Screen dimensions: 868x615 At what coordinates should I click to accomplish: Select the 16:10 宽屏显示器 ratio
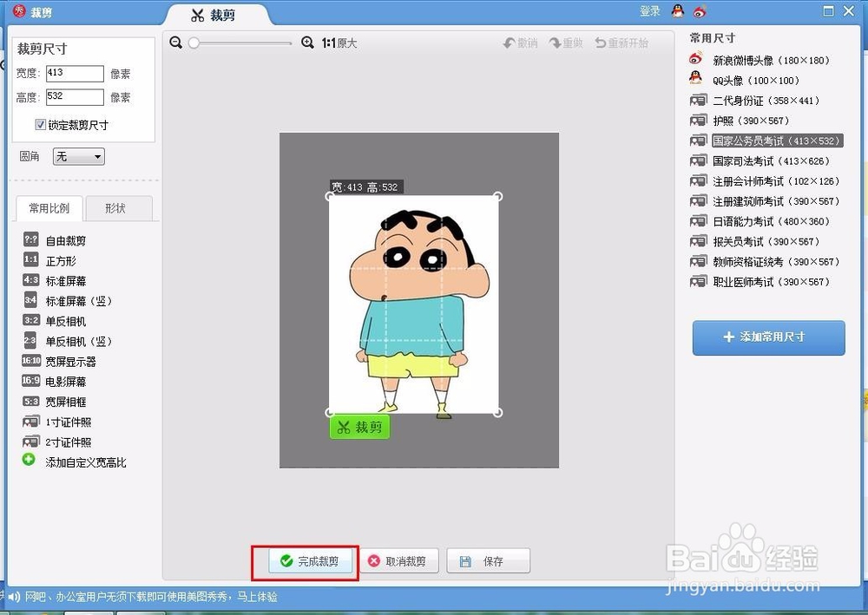[59, 362]
